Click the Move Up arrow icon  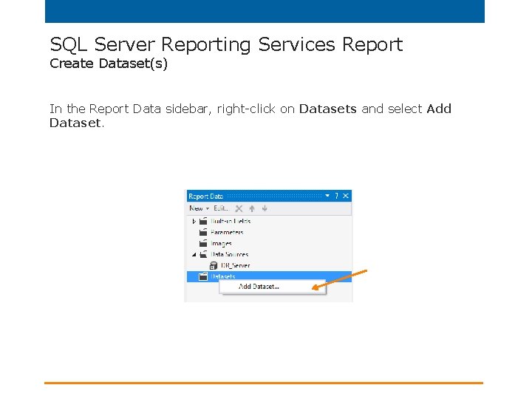click(252, 209)
